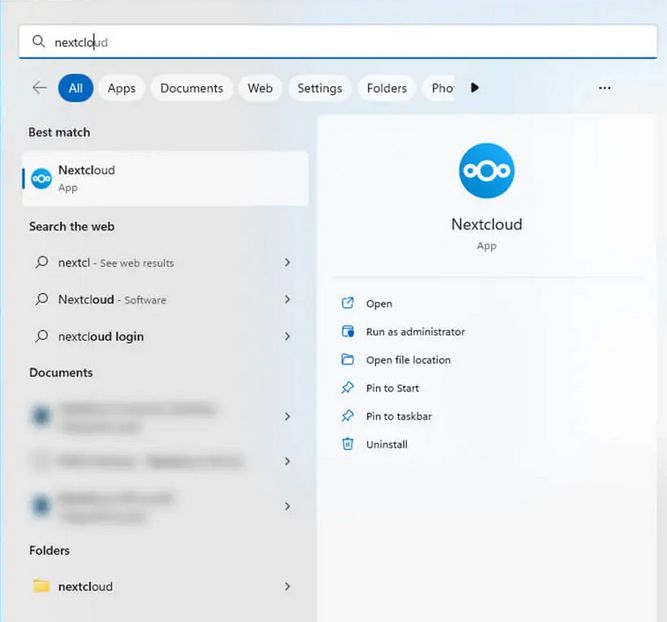Expand the 'nextcl' web result chevron
The image size is (667, 622).
(x=288, y=262)
